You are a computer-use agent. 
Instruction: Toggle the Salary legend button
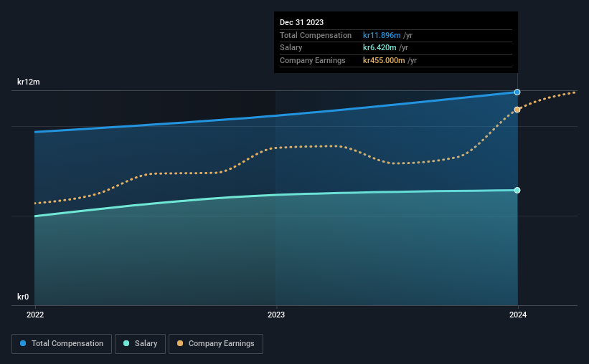140,344
